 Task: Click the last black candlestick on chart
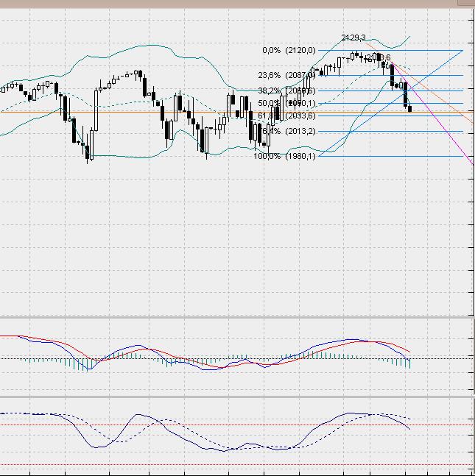point(409,109)
